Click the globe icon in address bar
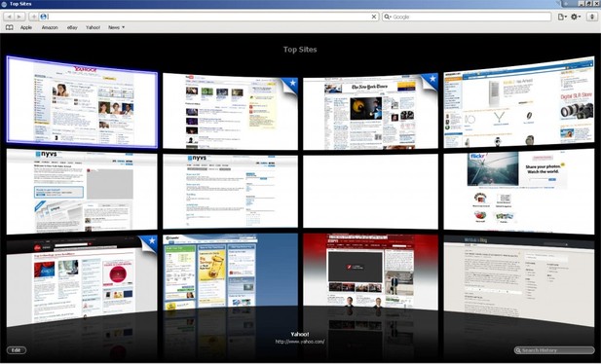 43,17
